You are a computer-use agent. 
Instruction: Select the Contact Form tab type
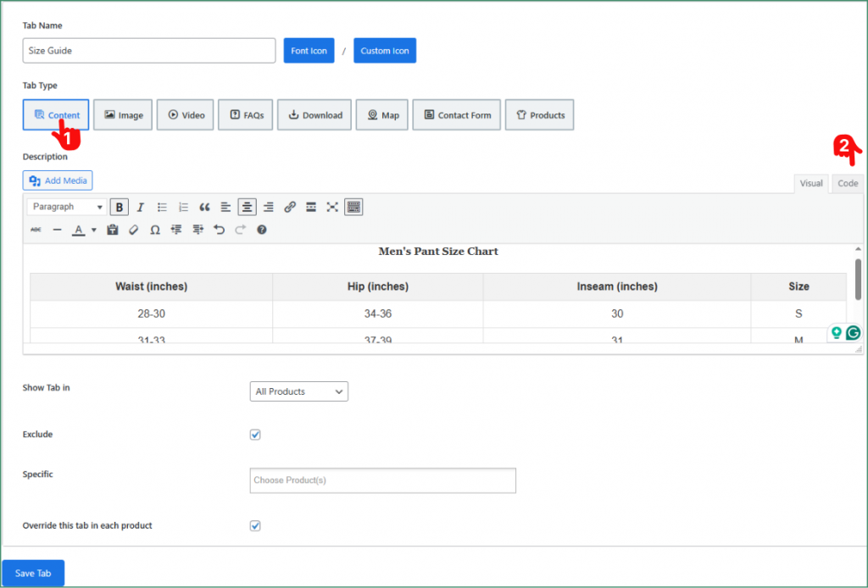[457, 115]
